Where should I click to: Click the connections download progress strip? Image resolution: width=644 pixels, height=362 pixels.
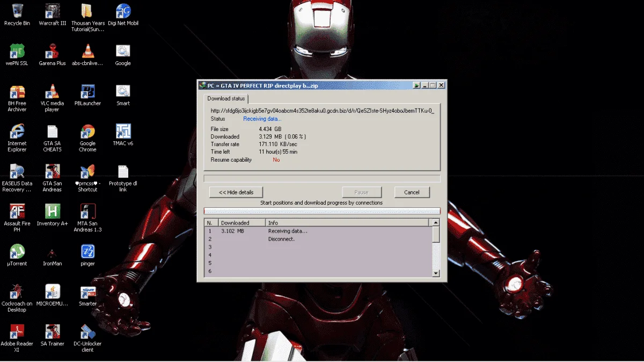322,211
